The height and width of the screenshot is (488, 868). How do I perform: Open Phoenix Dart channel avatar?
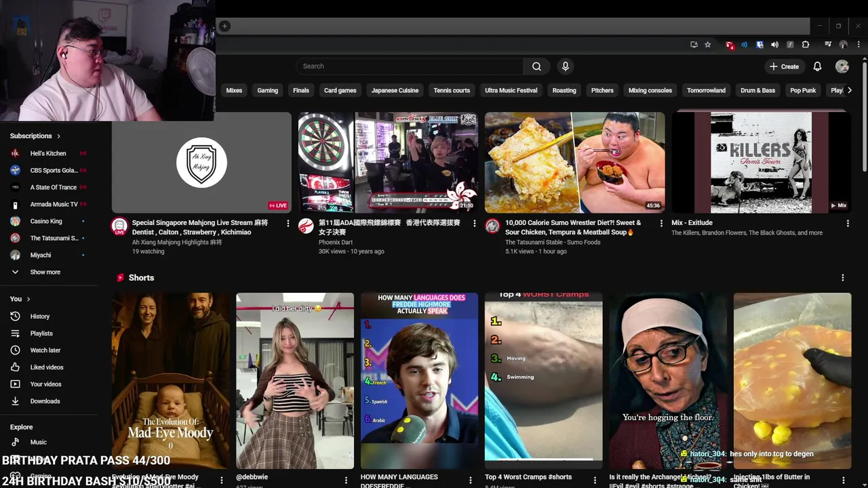point(307,226)
